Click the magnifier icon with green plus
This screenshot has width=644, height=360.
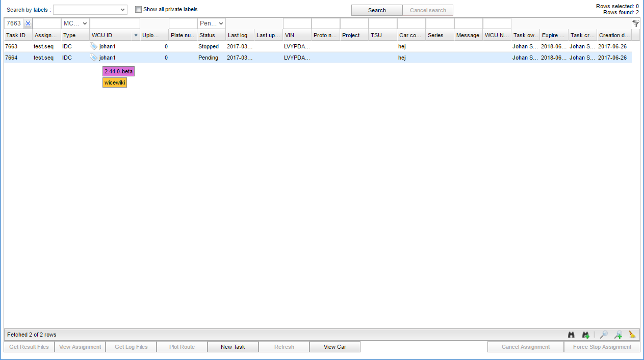(618, 335)
